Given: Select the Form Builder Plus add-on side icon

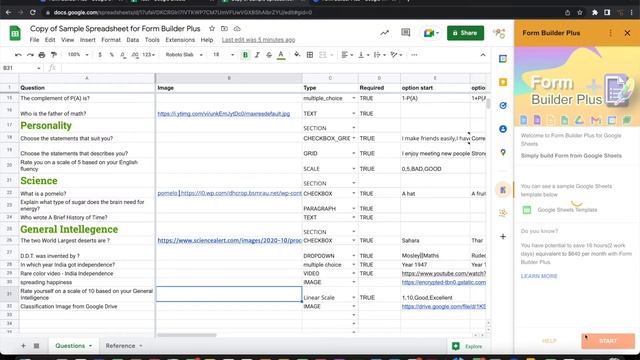Looking at the screenshot, I should 503,190.
